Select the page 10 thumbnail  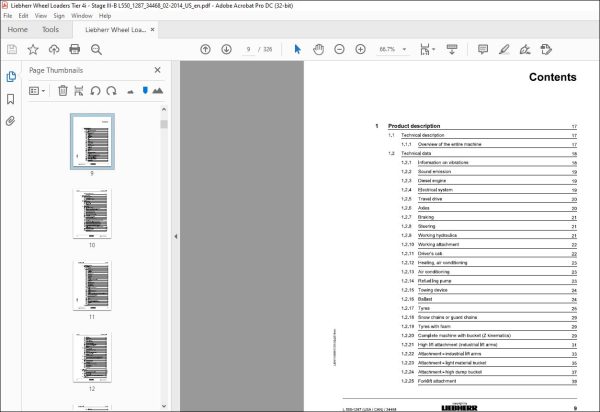point(92,213)
